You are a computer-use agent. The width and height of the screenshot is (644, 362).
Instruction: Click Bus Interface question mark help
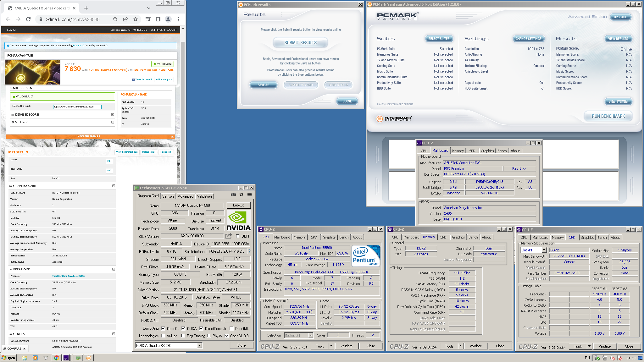click(x=249, y=251)
